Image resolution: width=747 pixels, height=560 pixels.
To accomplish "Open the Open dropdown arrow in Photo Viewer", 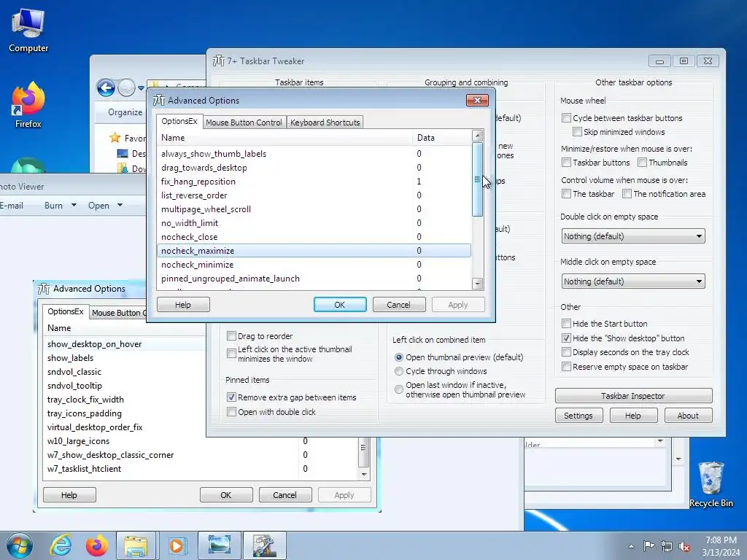I will coord(120,205).
